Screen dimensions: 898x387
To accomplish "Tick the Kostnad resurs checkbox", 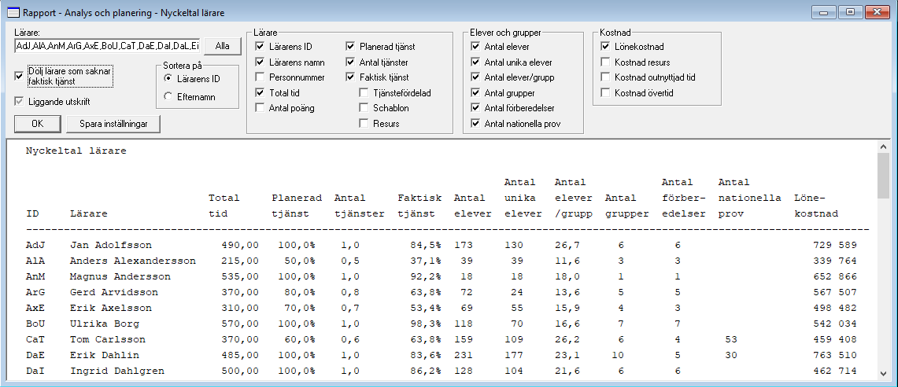I will (605, 62).
